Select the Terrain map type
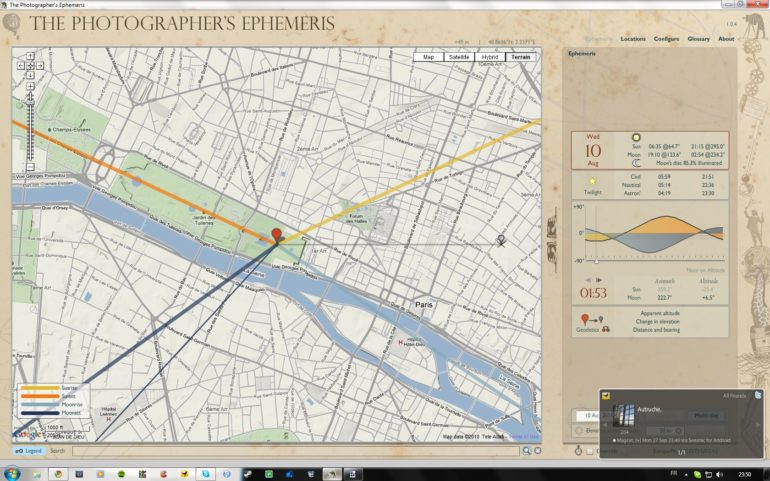770x481 pixels. 521,57
